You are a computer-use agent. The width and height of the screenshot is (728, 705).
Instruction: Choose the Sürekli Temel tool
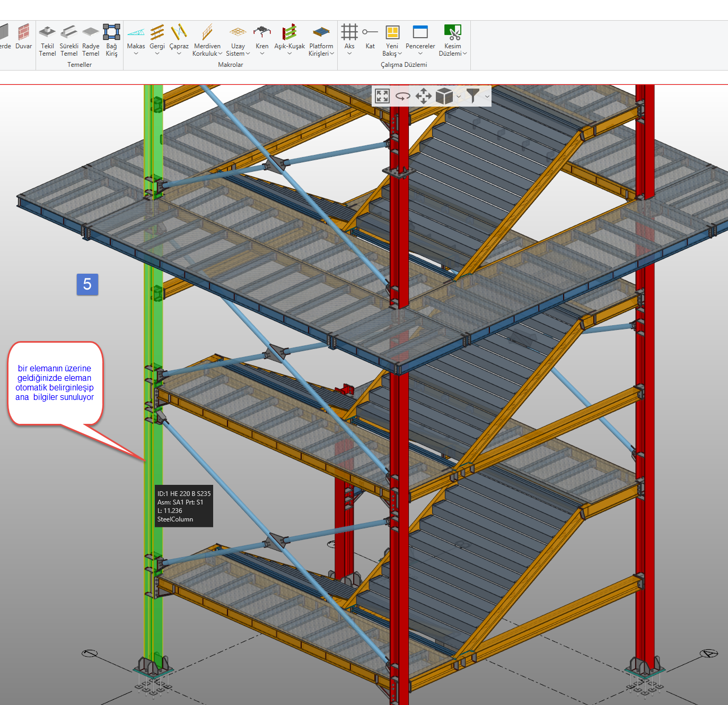[x=69, y=40]
